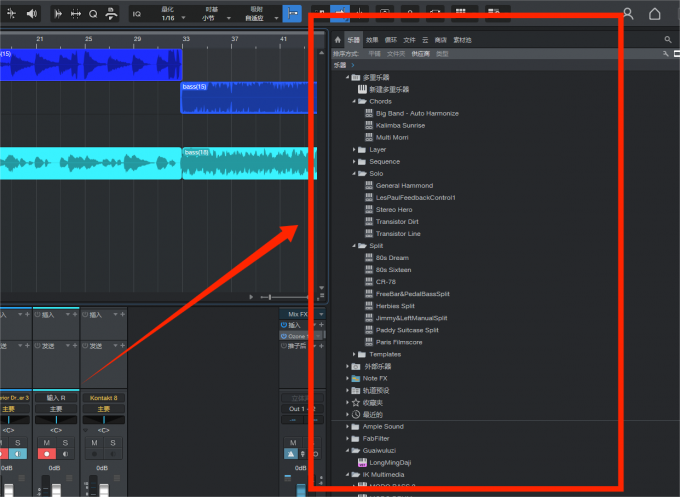Click the highlighted snap button in toolbar
680x497 pixels.
292,14
